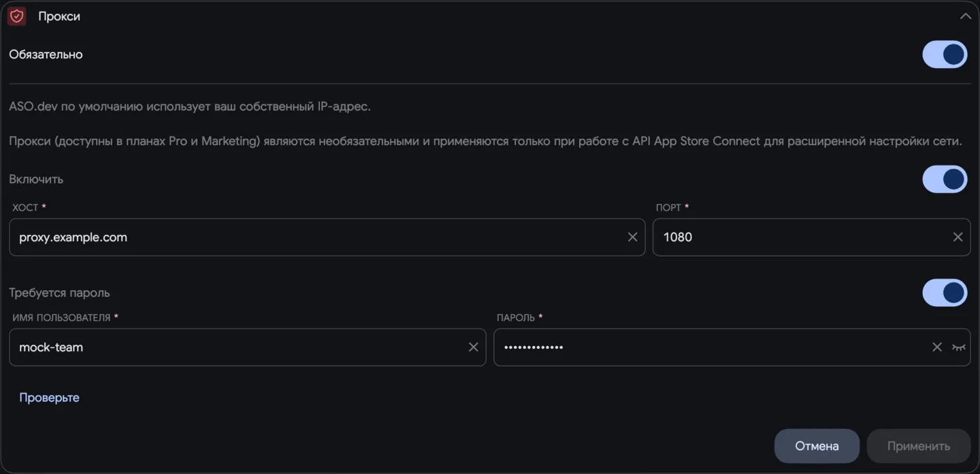Click the paragraph about Pro and Marketing plans

485,142
